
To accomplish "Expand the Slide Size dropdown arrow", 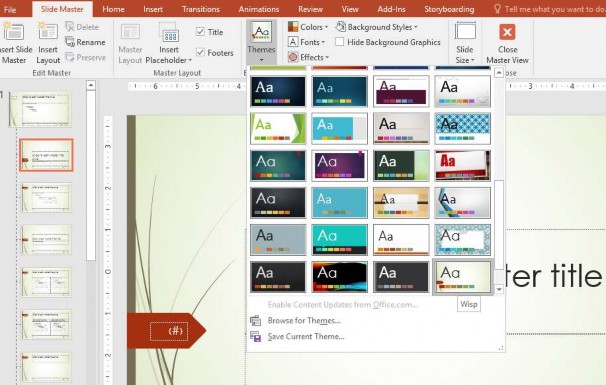I will pyautogui.click(x=472, y=60).
